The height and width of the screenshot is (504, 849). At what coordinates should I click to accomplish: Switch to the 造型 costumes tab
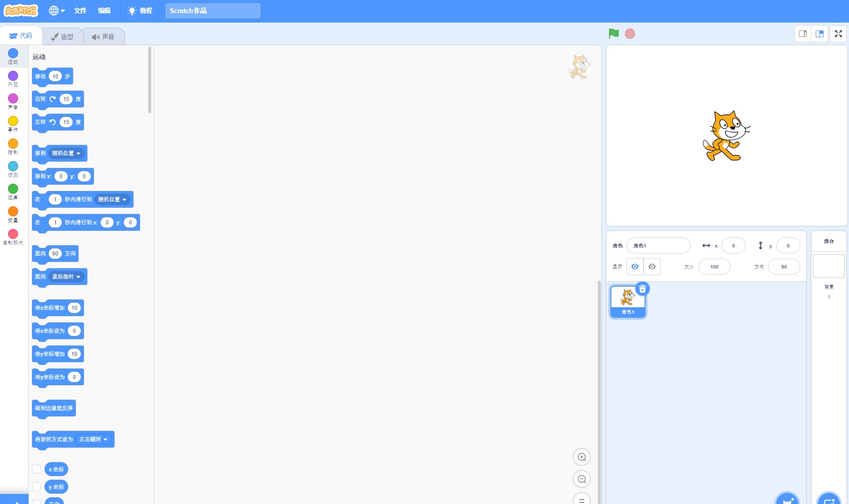tap(62, 37)
